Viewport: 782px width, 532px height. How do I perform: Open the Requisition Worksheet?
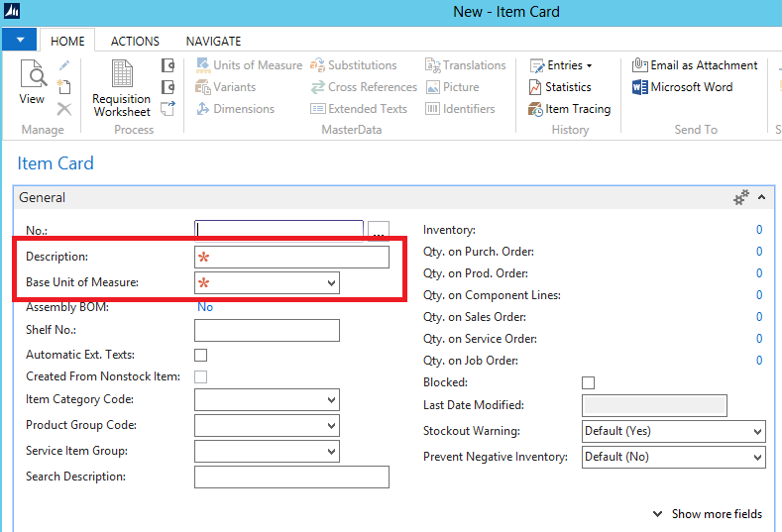point(122,88)
